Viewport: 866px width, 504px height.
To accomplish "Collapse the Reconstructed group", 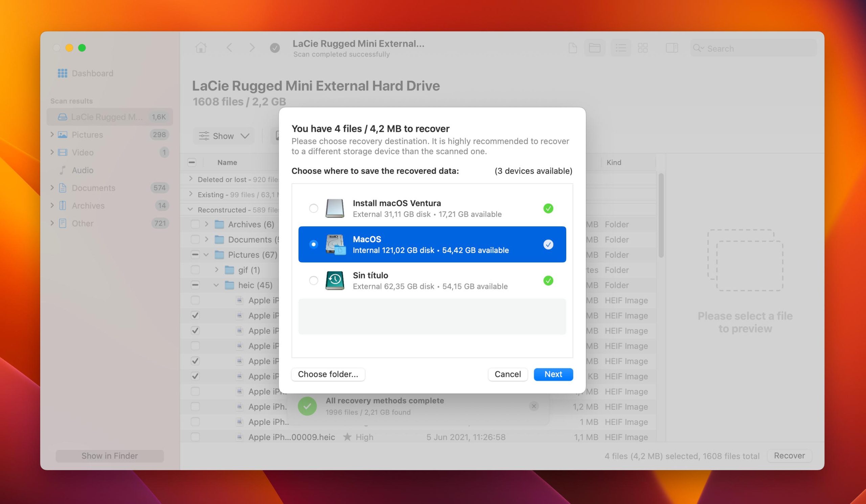I will [x=190, y=209].
